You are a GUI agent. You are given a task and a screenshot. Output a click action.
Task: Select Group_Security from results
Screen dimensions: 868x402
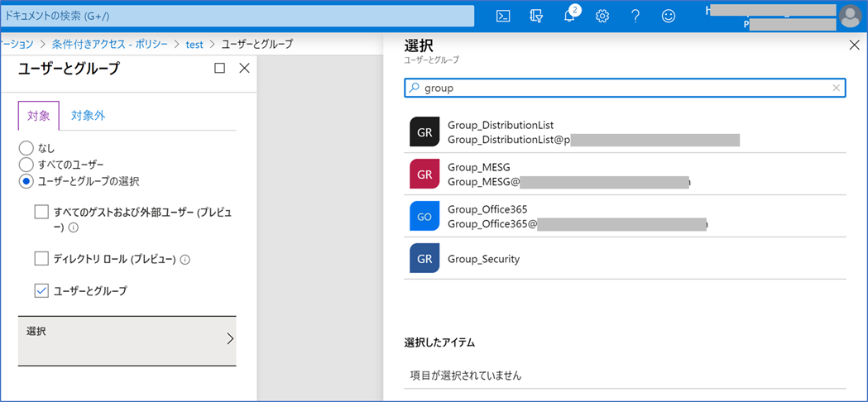pyautogui.click(x=625, y=258)
